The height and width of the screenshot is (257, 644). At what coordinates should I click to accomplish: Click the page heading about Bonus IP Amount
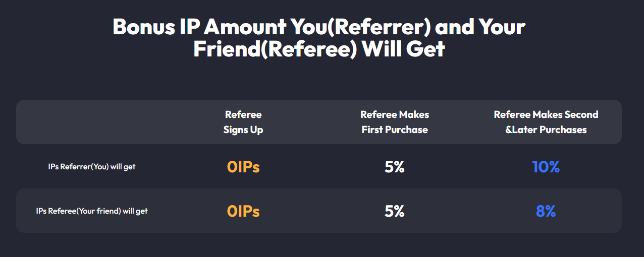[319, 38]
